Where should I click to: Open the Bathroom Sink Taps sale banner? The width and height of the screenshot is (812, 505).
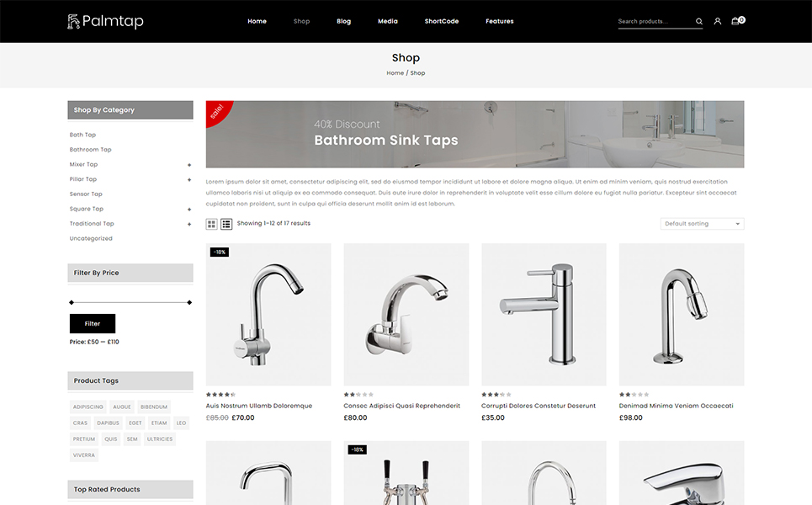tap(475, 134)
